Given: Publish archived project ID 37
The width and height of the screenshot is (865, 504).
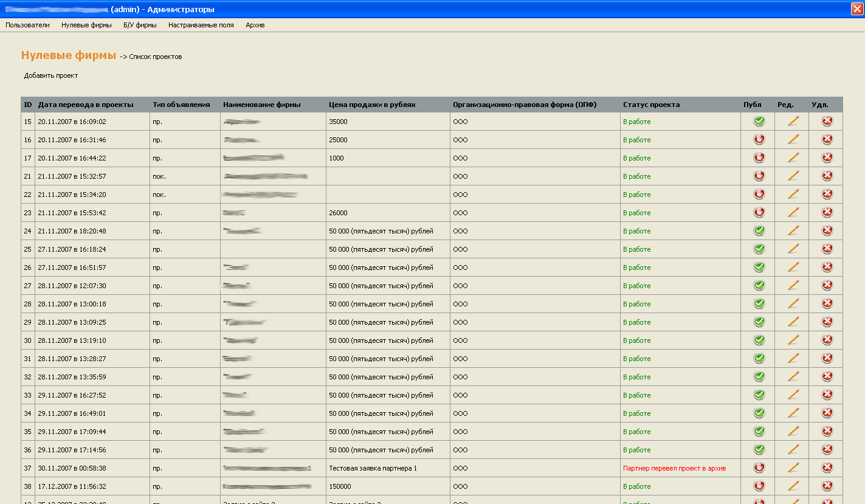Looking at the screenshot, I should 759,468.
